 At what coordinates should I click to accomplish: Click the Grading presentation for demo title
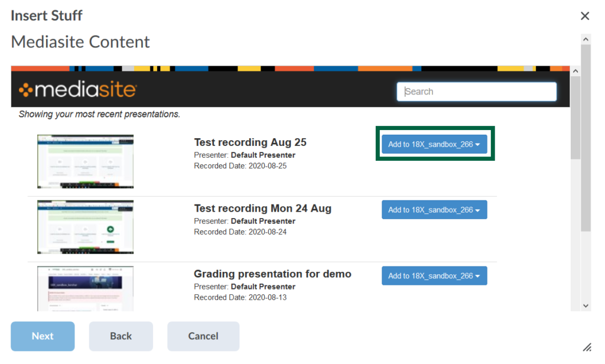(272, 274)
